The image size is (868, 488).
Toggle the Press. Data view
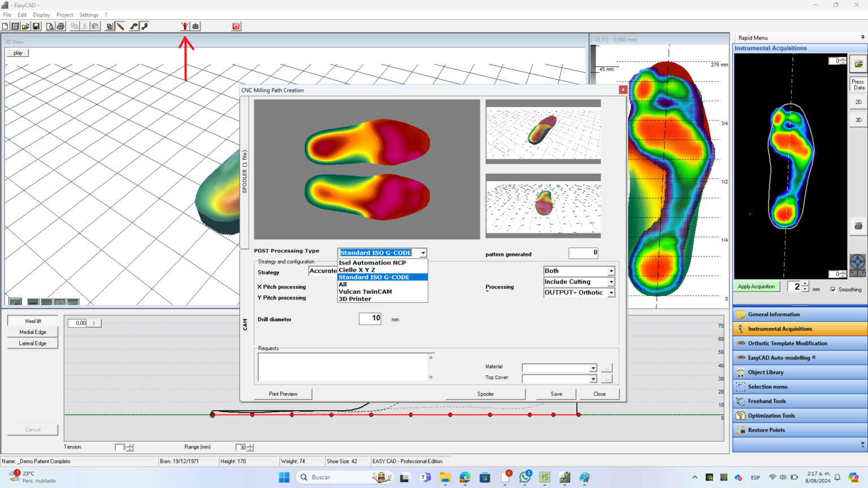coord(858,84)
